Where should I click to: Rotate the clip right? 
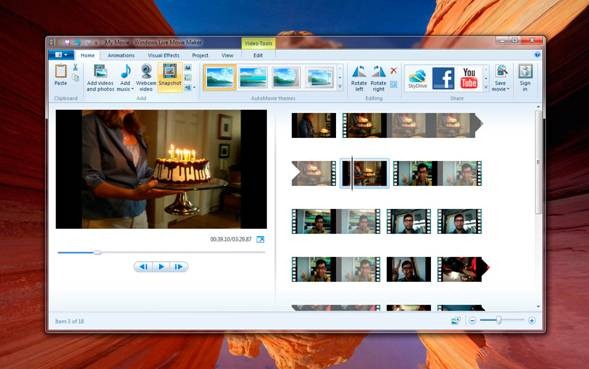[x=378, y=78]
